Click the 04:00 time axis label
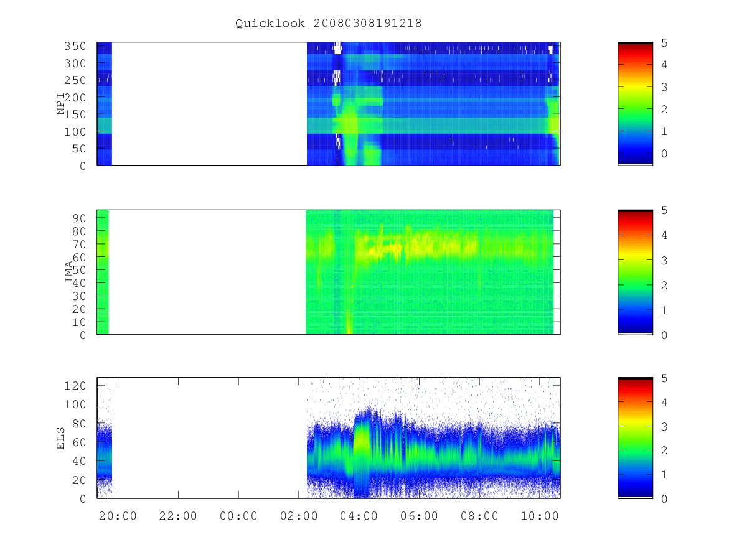Image resolution: width=747 pixels, height=560 pixels. click(x=359, y=516)
